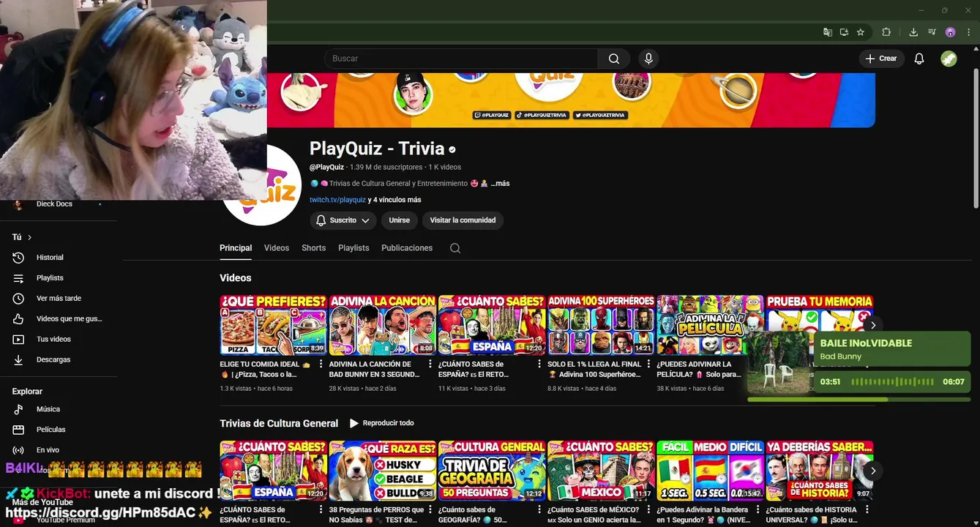Open TRIVIA DE GEOGRAFÍA 50 preguntas thumbnail
This screenshot has height=527, width=980.
[x=492, y=471]
